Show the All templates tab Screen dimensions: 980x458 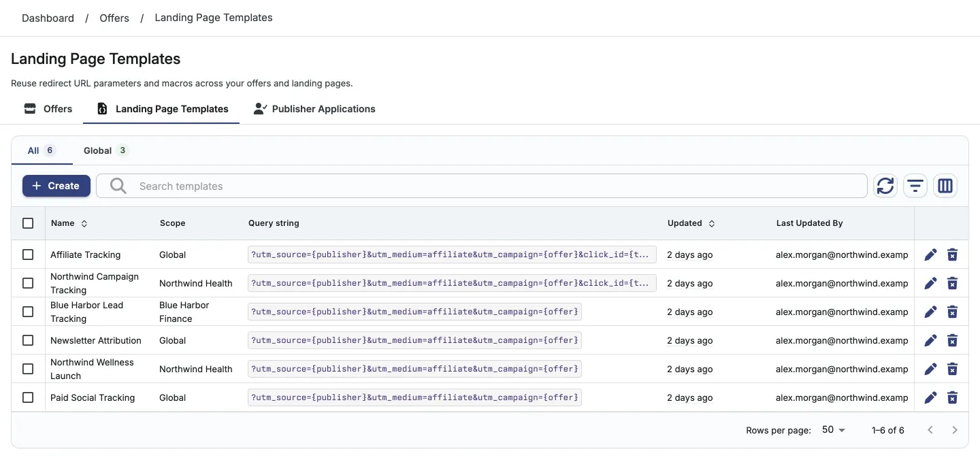coord(42,150)
